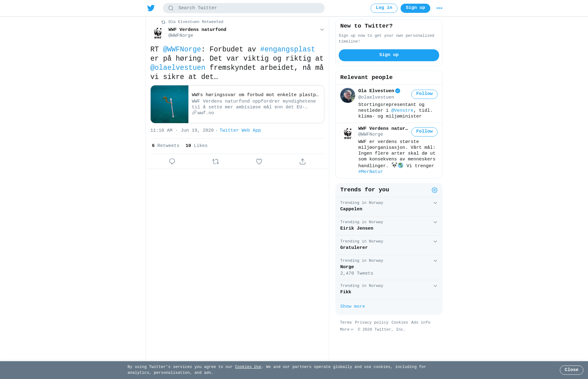The height and width of the screenshot is (379, 588).
Task: Expand the More footer dropdown
Action: coord(347,329)
